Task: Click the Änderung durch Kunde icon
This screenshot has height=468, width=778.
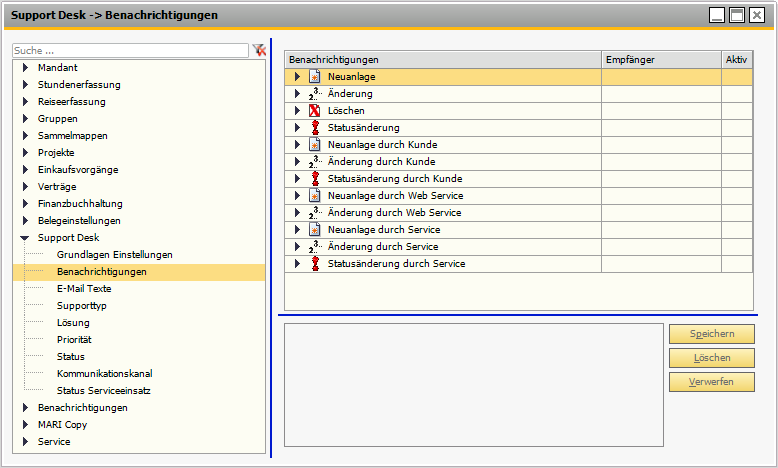Action: [315, 161]
